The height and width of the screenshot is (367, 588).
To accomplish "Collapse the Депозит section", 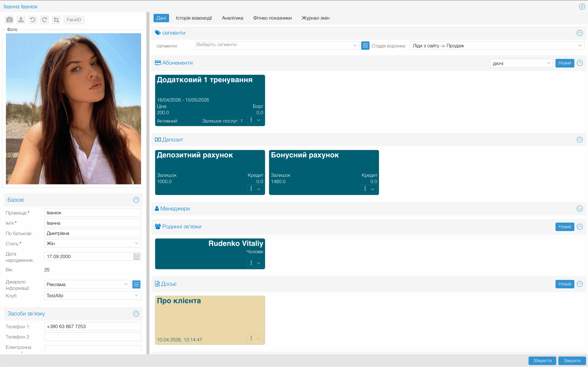I will (580, 139).
